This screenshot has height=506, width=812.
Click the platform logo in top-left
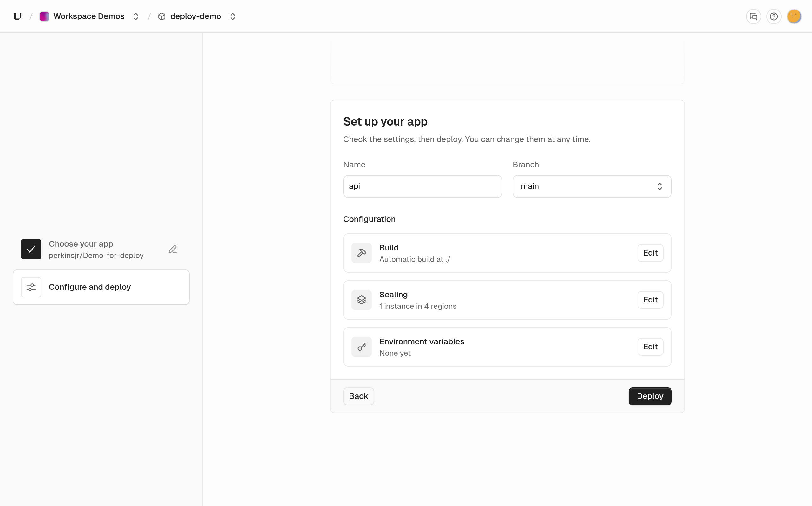click(x=18, y=16)
